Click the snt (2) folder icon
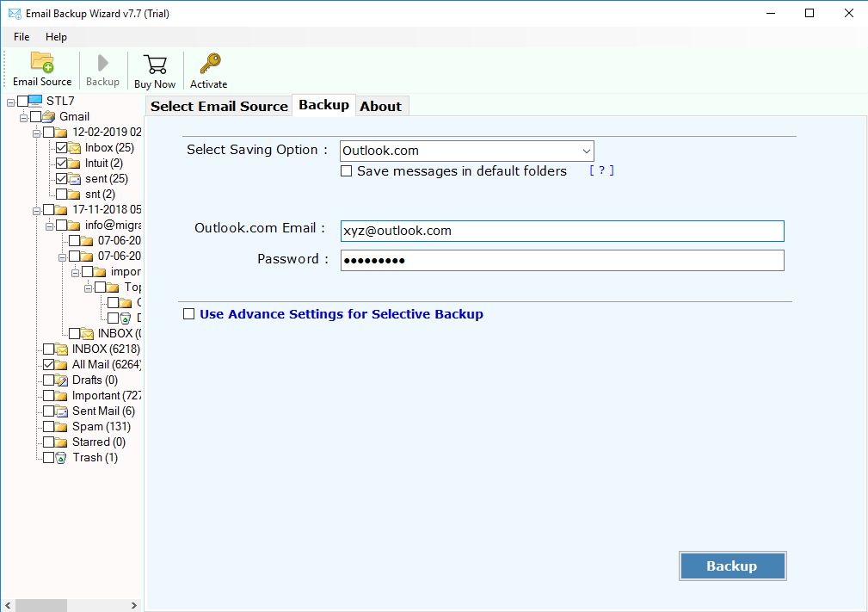 pos(74,195)
